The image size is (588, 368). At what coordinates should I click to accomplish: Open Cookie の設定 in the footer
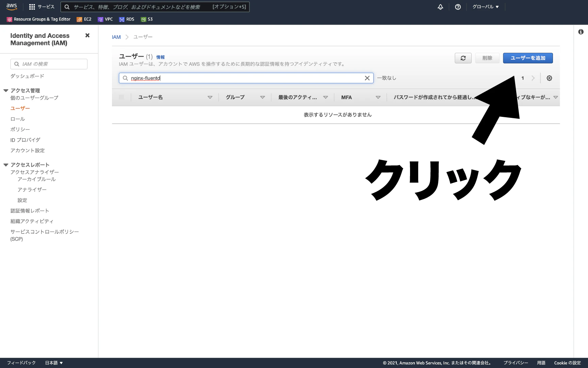567,363
